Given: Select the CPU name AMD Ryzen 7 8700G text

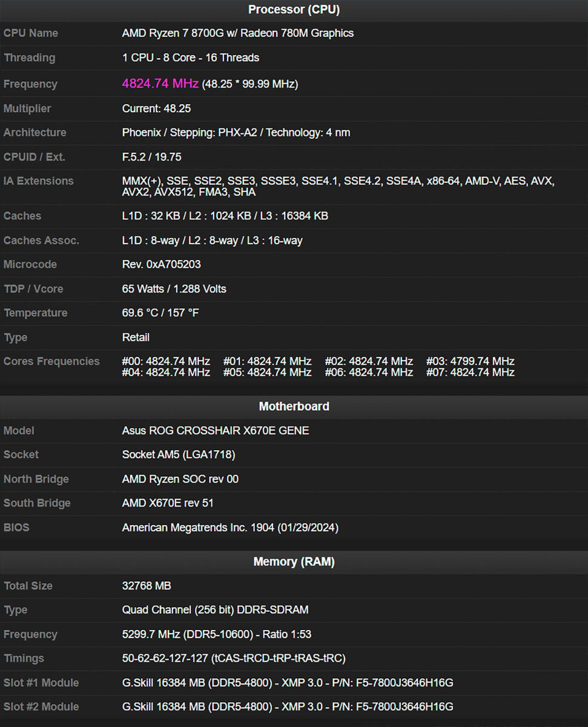Looking at the screenshot, I should point(238,33).
